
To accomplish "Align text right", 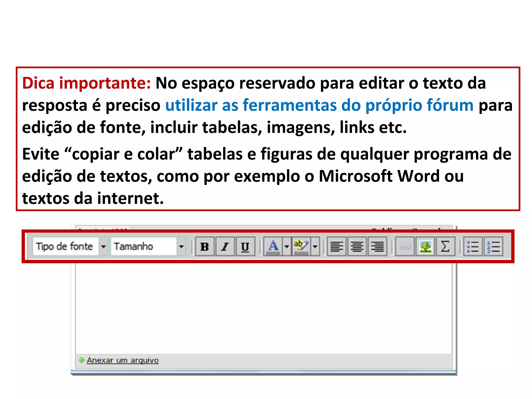I will 377,246.
